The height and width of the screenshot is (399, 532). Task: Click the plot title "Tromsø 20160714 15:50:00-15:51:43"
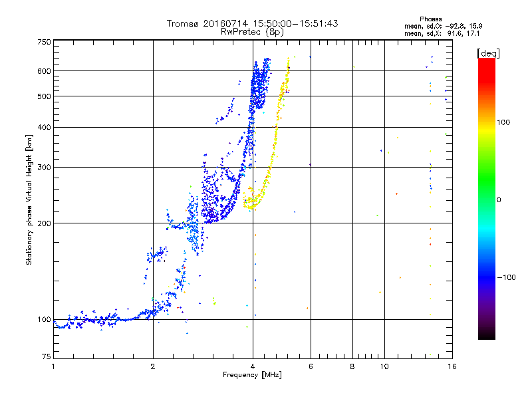(252, 23)
